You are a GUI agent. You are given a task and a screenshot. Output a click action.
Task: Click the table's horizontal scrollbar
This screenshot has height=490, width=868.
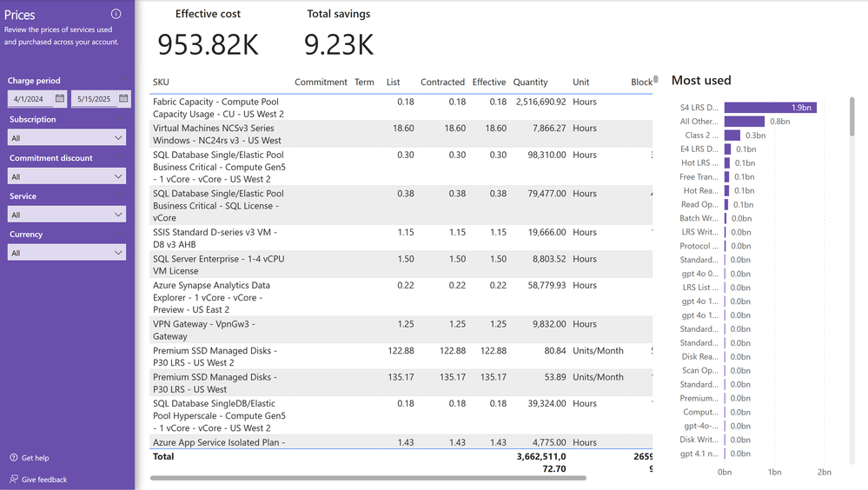[368, 477]
